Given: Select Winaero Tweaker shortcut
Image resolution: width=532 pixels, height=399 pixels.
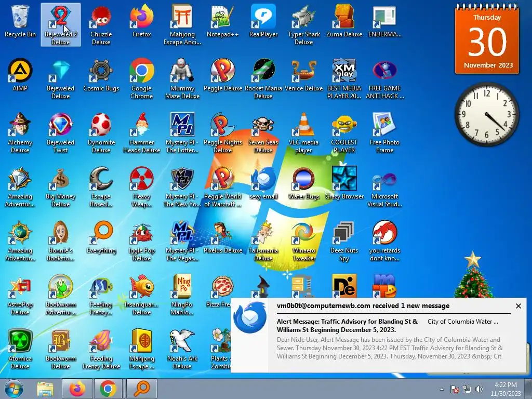Looking at the screenshot, I should click(x=303, y=241).
